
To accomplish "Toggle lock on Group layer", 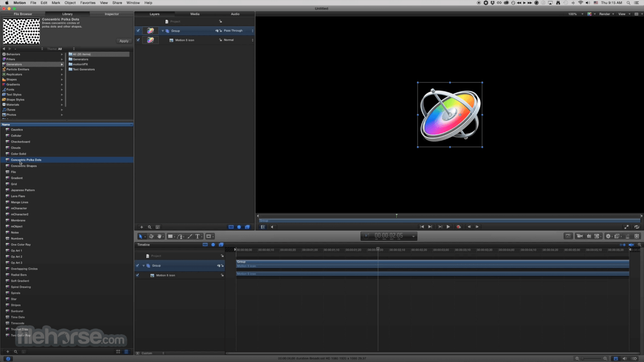I will click(221, 31).
